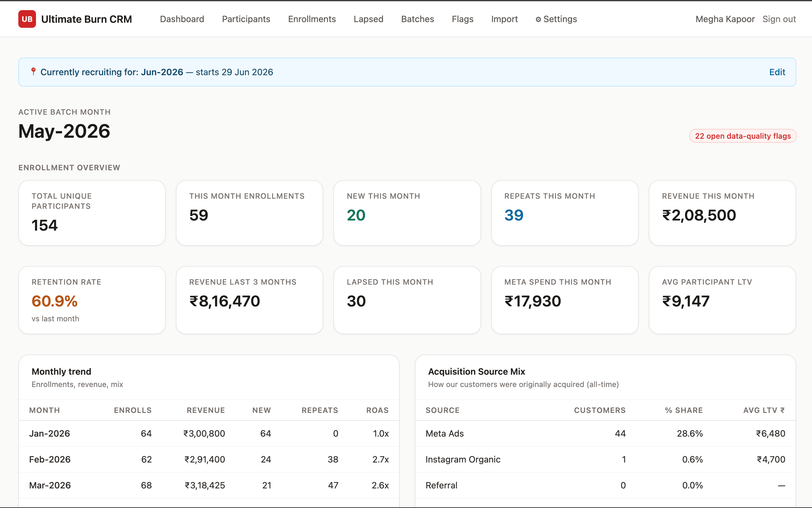812x508 pixels.
Task: Select the Instagram Organic source row
Action: (x=605, y=459)
